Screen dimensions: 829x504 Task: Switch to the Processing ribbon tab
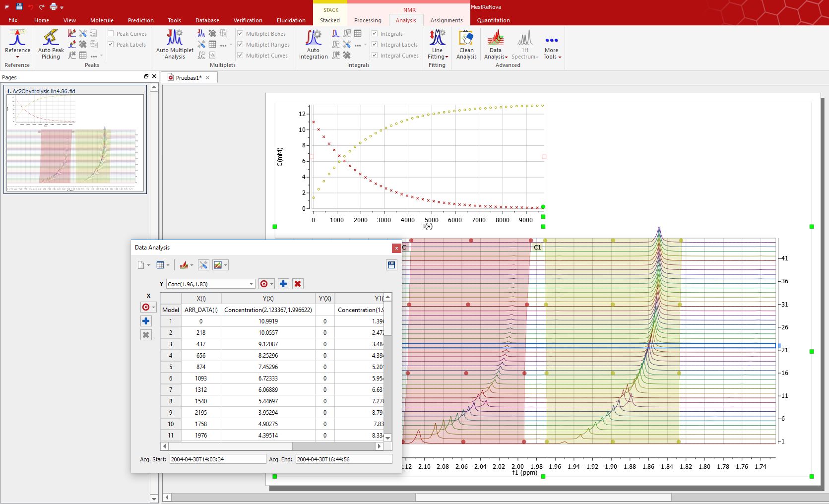(x=368, y=20)
